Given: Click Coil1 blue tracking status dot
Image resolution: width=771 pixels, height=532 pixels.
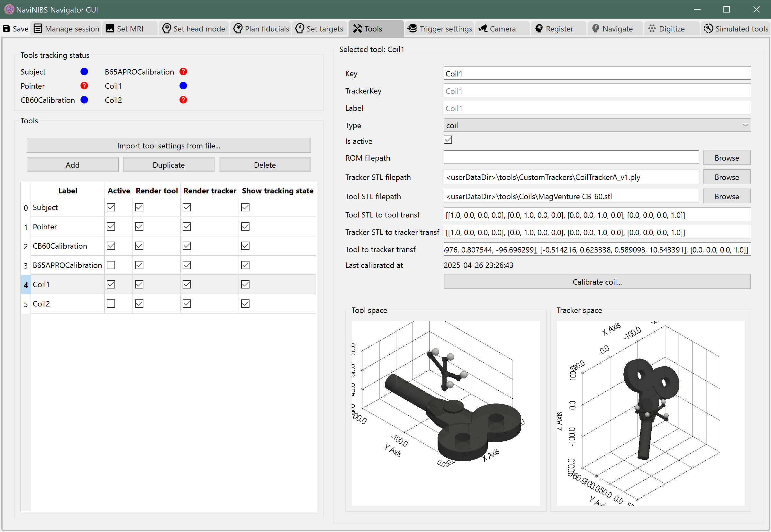Looking at the screenshot, I should pos(183,86).
